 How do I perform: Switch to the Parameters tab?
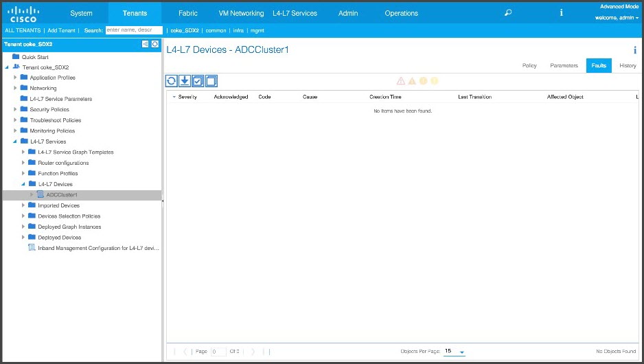564,65
